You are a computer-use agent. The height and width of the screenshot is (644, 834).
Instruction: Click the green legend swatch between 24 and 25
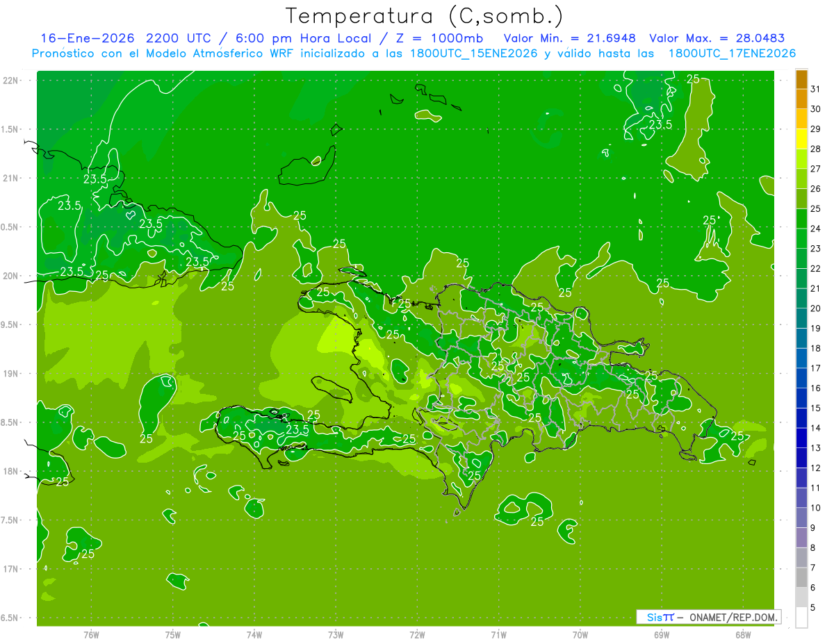(x=802, y=219)
